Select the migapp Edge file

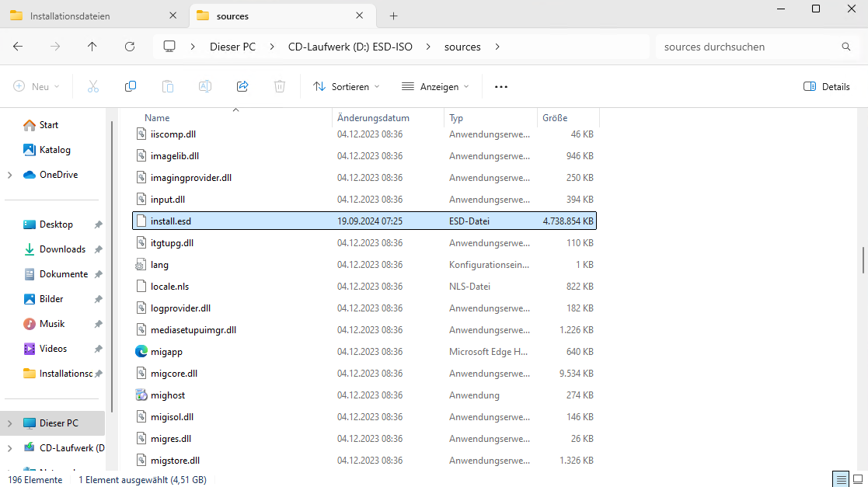click(166, 352)
